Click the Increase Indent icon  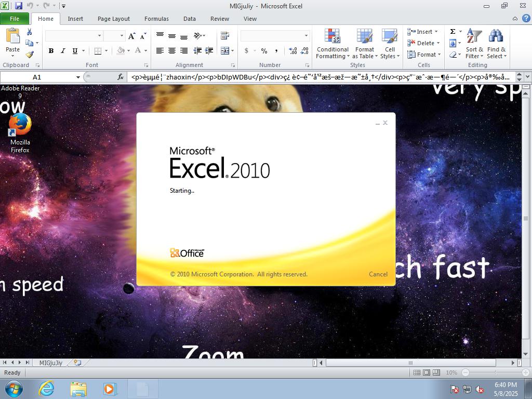(x=209, y=51)
